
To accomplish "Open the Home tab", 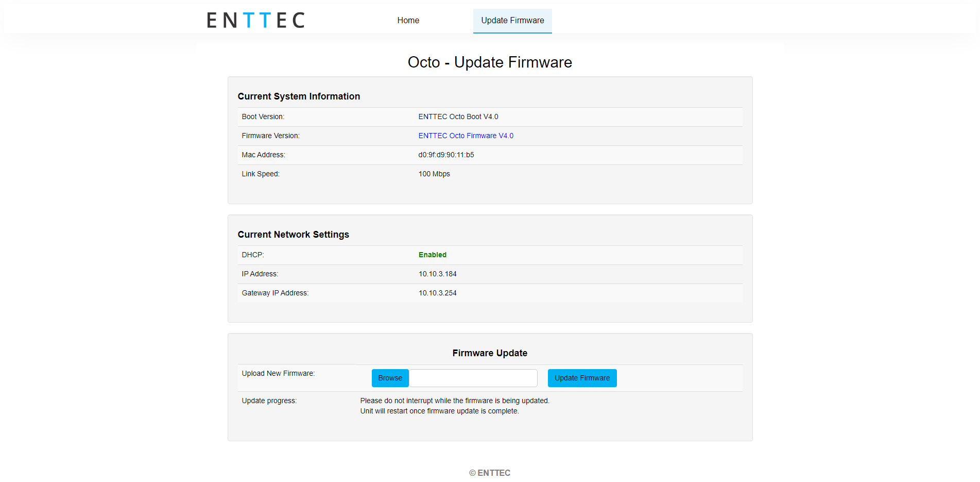I will pos(408,21).
